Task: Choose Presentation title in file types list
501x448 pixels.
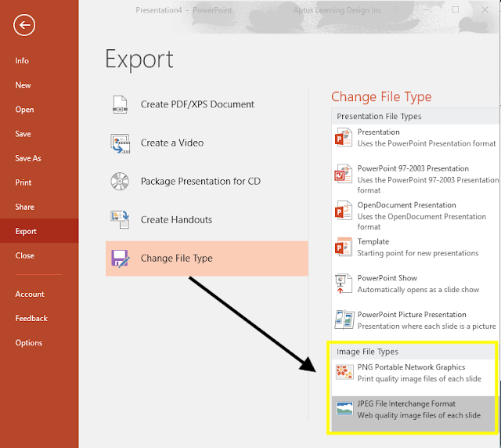Action: click(379, 132)
